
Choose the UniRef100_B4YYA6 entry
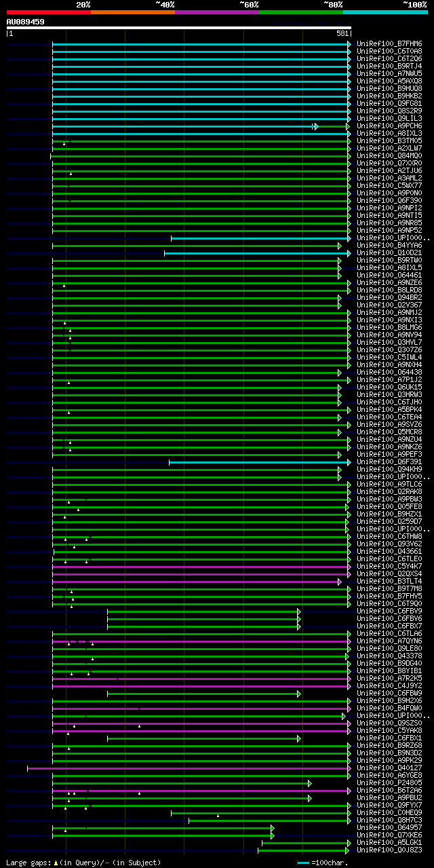pos(389,245)
